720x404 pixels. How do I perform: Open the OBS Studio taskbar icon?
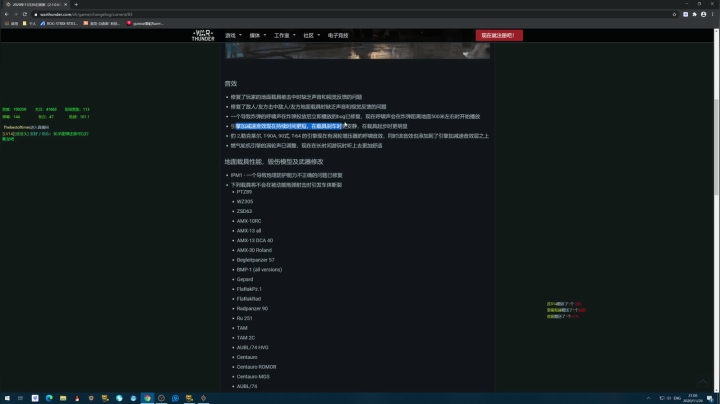161,398
